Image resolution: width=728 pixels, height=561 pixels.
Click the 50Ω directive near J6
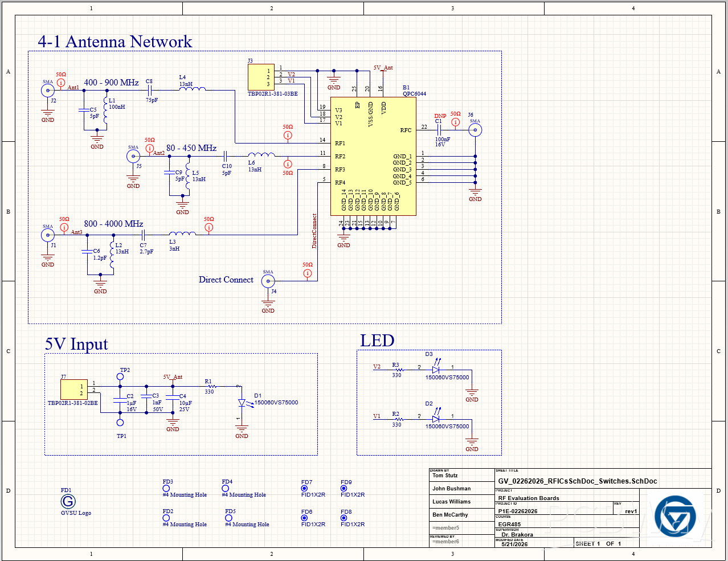455,122
